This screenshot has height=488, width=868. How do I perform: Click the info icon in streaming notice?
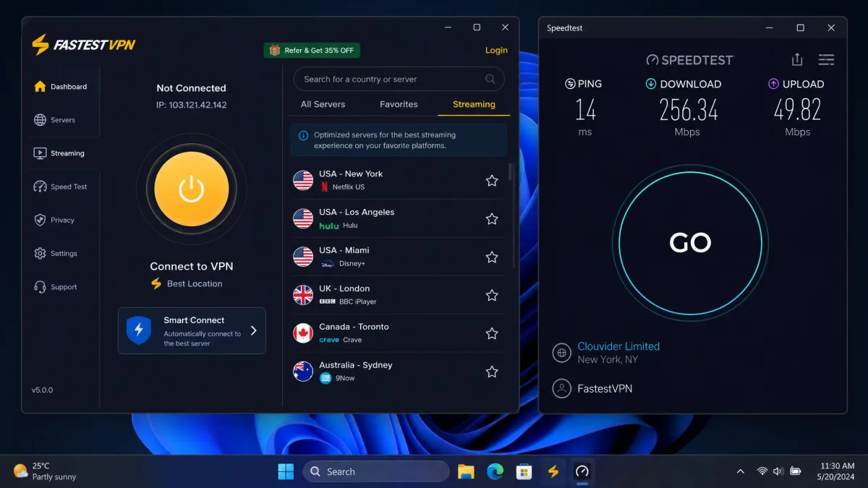[x=303, y=135]
